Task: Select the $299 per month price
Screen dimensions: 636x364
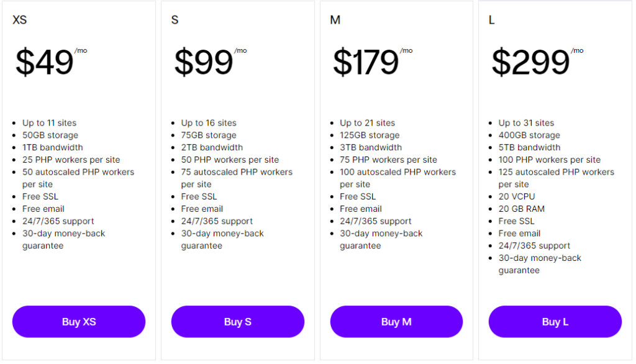Action: (x=537, y=61)
